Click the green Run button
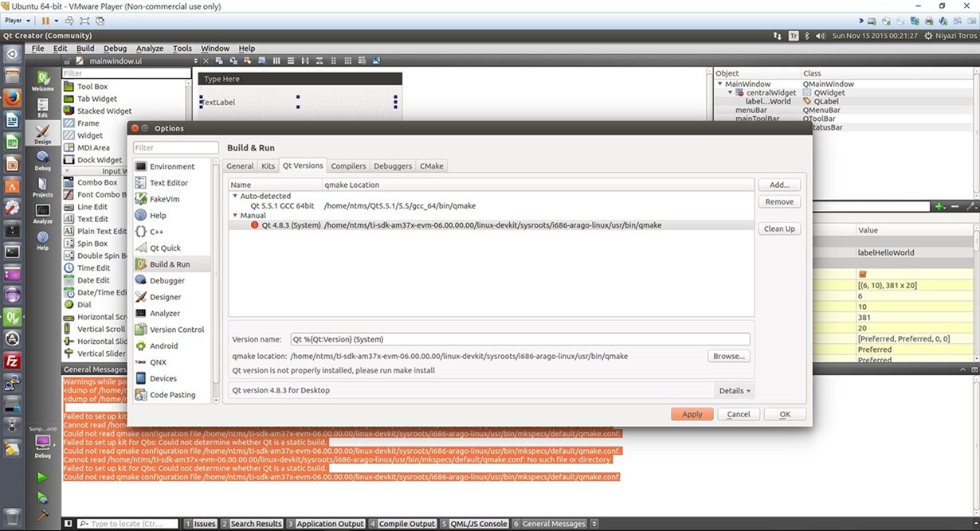Viewport: 980px width, 531px height. 42,478
